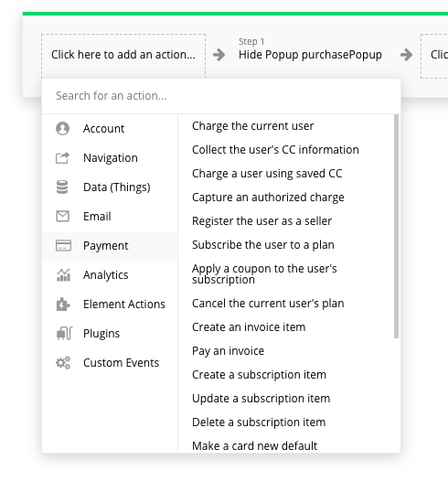This screenshot has width=448, height=481.
Task: Click the Custom Events gears icon
Action: click(63, 363)
